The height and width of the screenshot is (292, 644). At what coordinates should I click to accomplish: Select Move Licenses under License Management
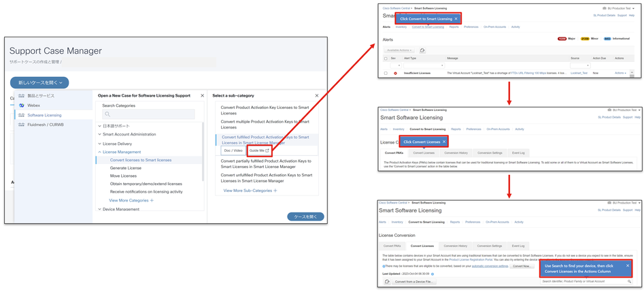(x=123, y=176)
